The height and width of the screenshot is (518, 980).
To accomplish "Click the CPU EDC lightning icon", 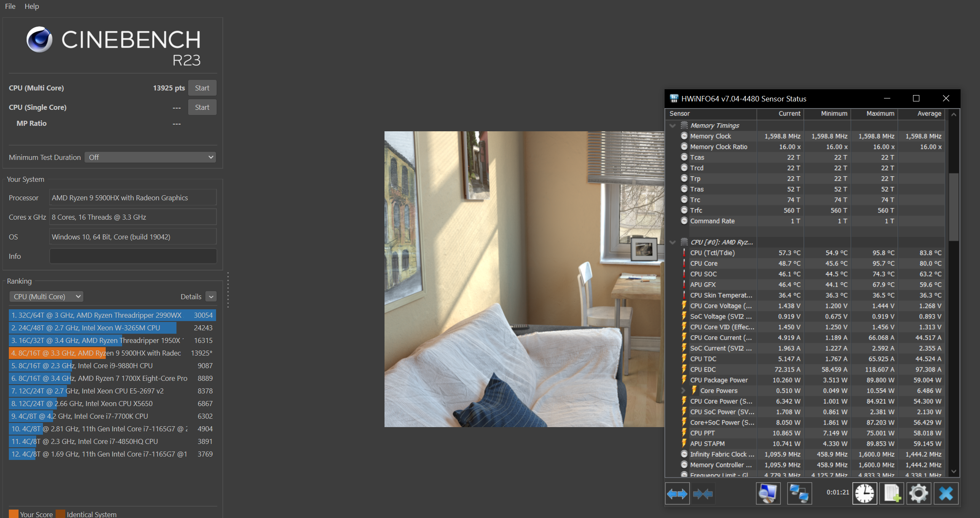I will tap(684, 369).
